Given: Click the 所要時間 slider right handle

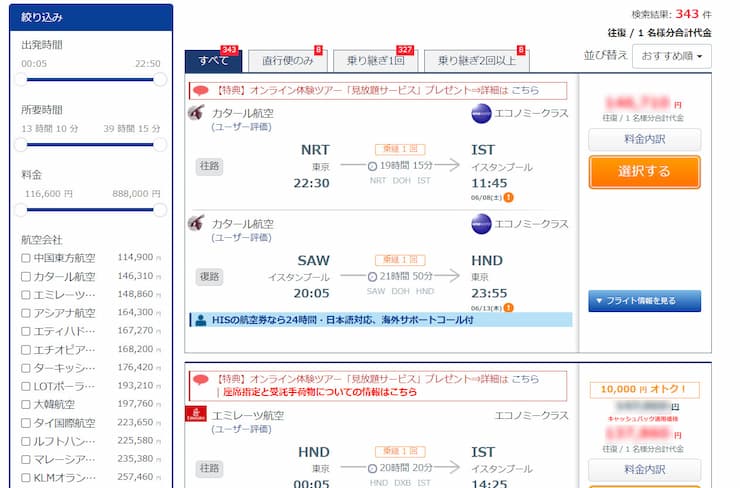Looking at the screenshot, I should [x=160, y=145].
